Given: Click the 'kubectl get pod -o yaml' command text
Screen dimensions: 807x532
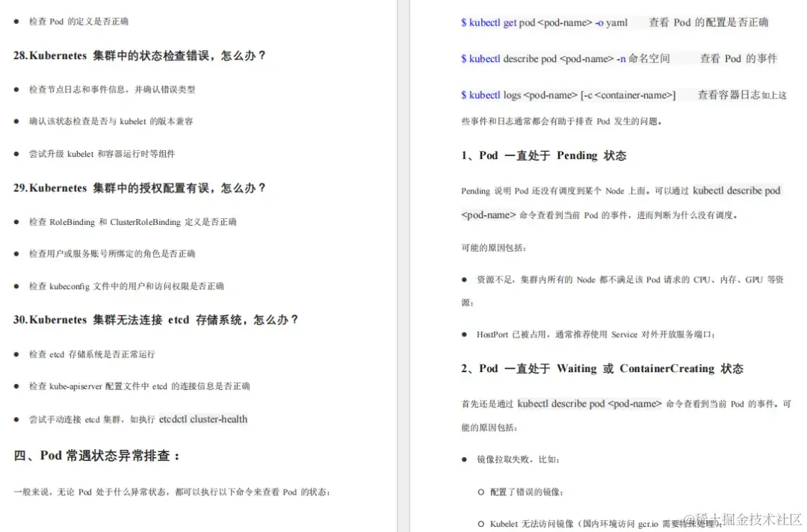Looking at the screenshot, I should point(542,22).
